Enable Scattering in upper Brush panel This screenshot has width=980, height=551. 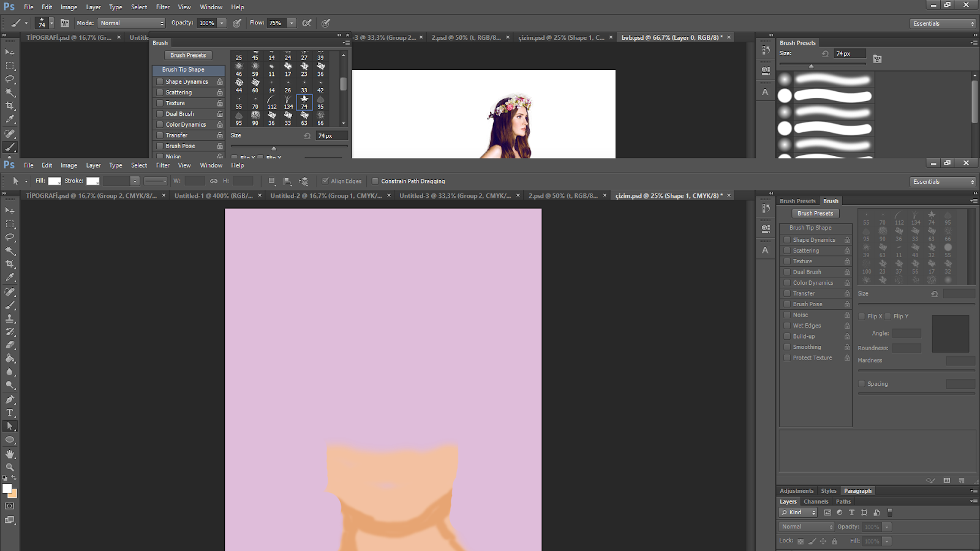click(160, 92)
